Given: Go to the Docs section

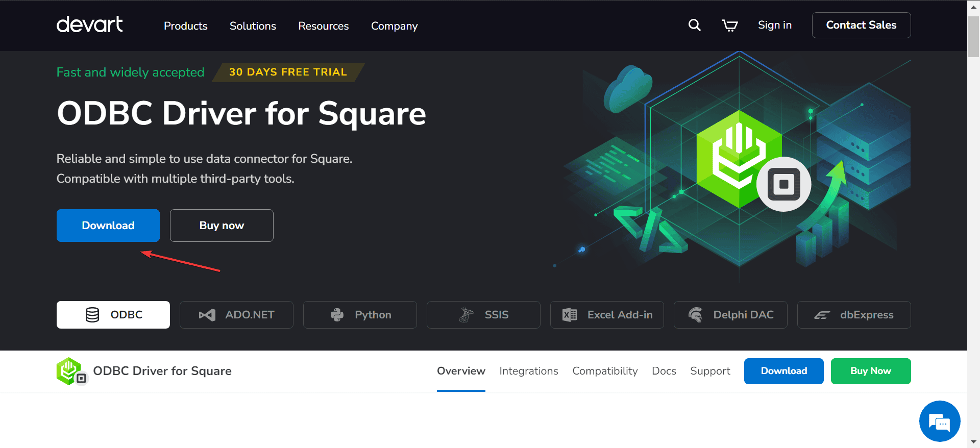Looking at the screenshot, I should pos(664,371).
